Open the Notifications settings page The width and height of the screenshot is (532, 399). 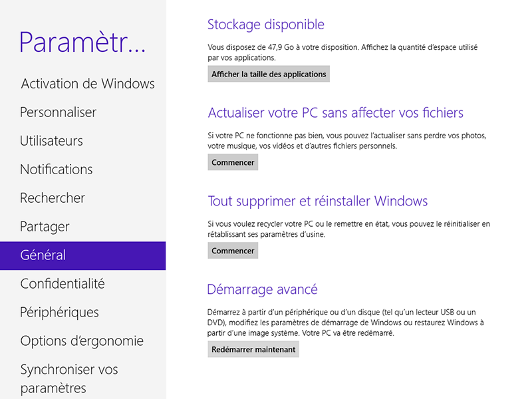point(57,170)
